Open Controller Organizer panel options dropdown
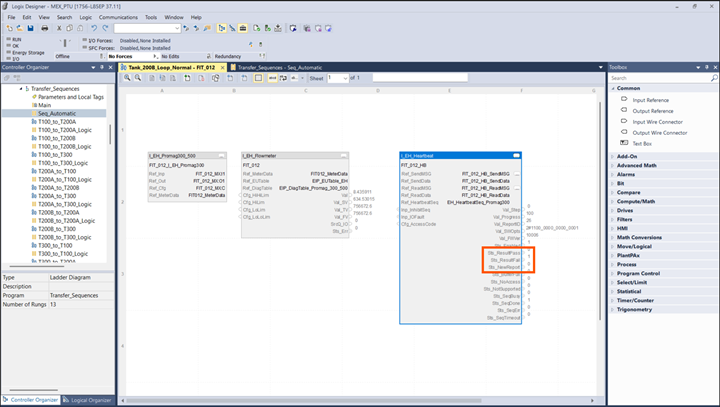Image resolution: width=720 pixels, height=407 pixels. (x=93, y=67)
